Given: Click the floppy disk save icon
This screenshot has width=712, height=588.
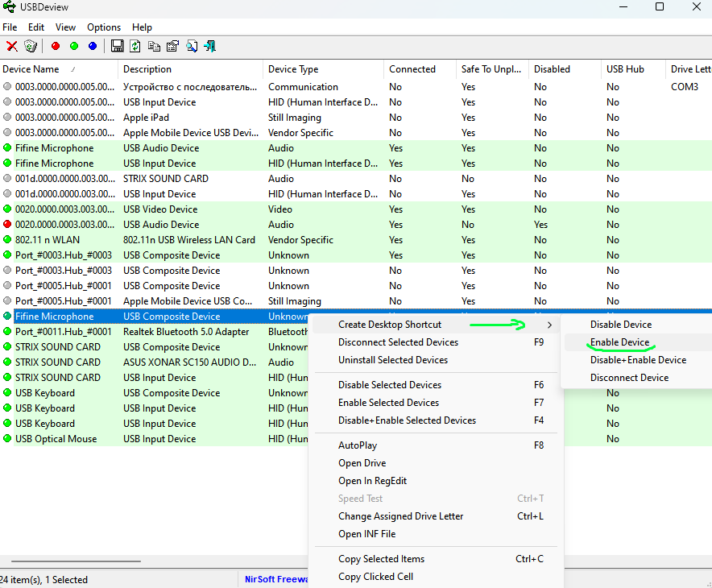Looking at the screenshot, I should 117,46.
